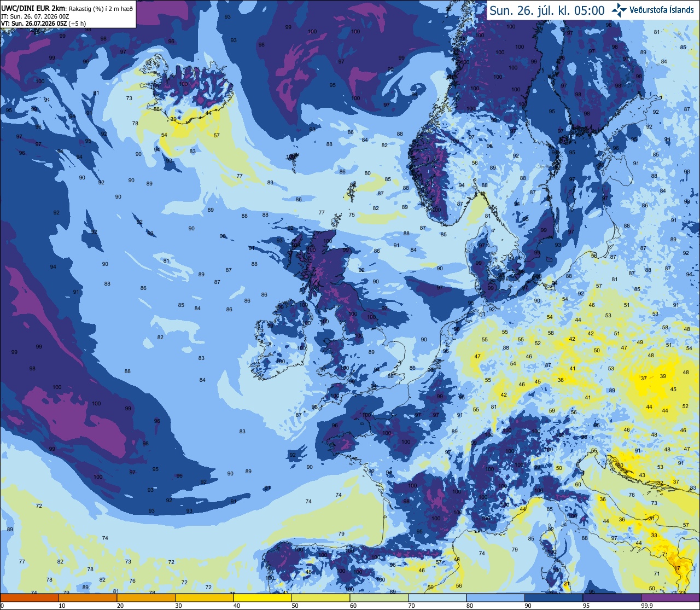The image size is (700, 610).
Task: Select the date label Sun. 26. júl. kl. 05:00
Action: pos(547,11)
